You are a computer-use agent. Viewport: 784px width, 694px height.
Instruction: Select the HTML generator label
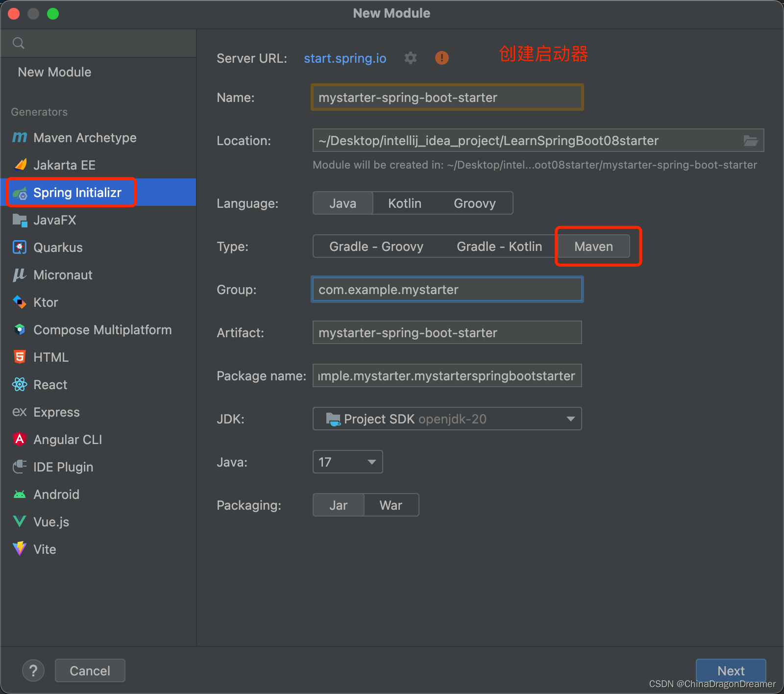[51, 357]
